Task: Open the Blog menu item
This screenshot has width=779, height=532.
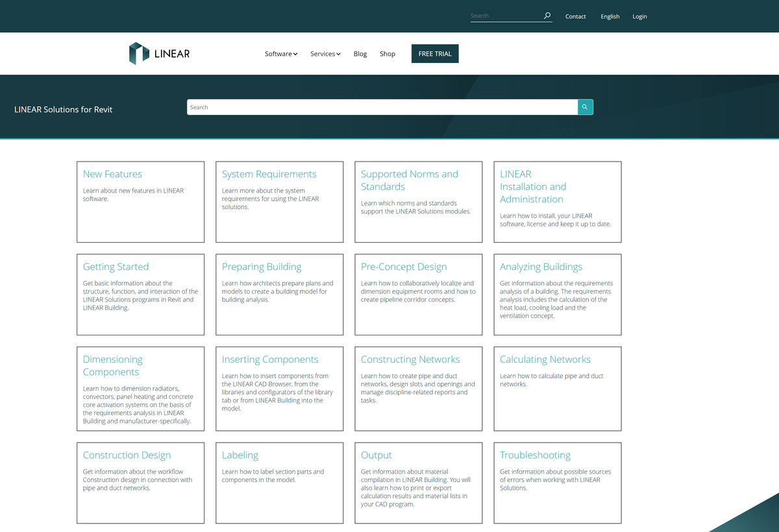Action: [360, 54]
